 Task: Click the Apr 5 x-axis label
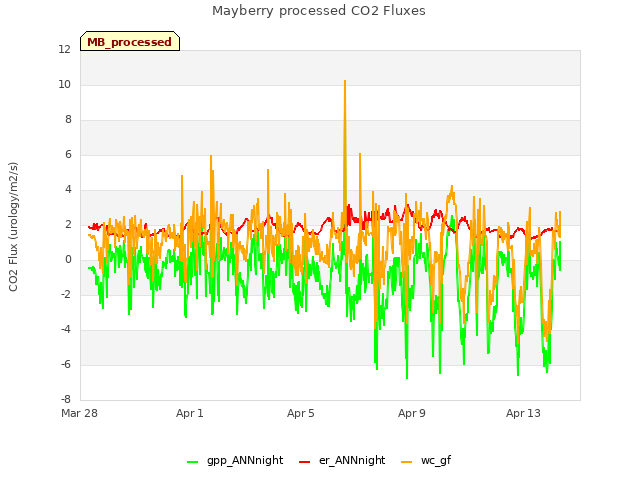(300, 413)
